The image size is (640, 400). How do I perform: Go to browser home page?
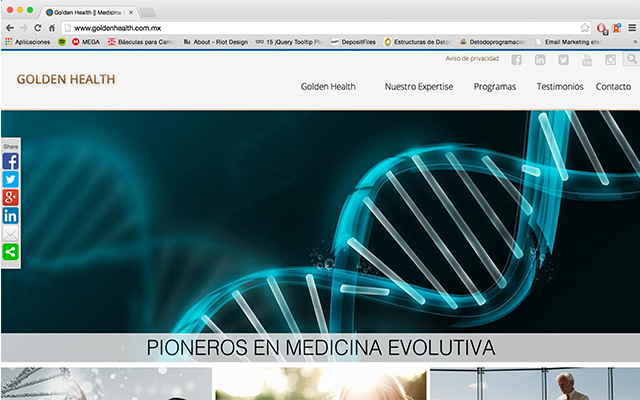(52, 28)
